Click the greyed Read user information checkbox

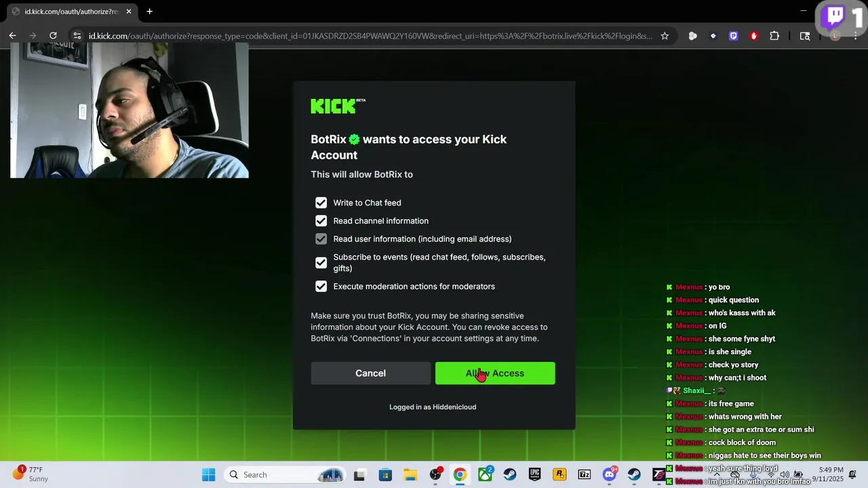321,239
